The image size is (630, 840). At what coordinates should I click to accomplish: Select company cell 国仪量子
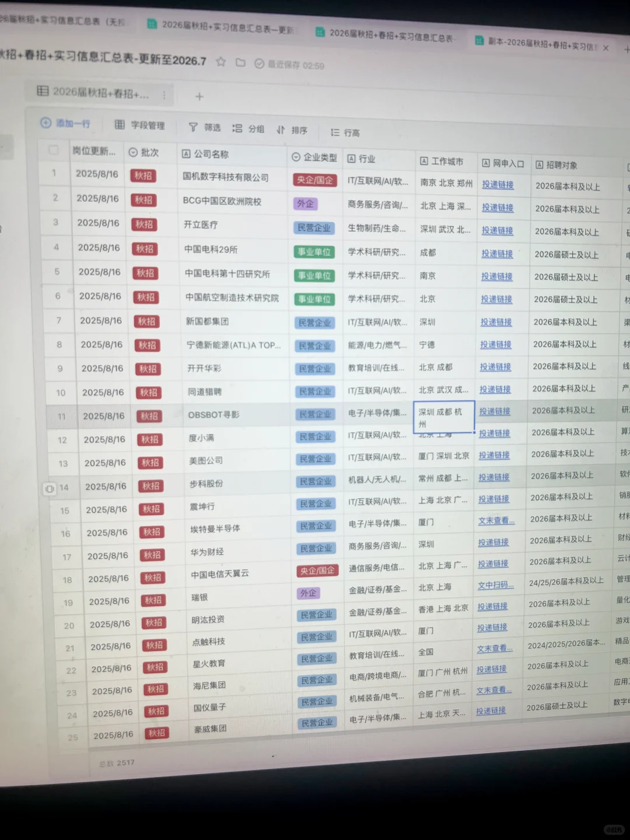coord(243,707)
